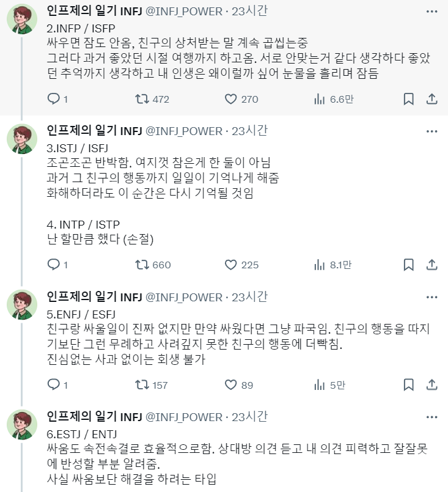448x492 pixels.
Task: Retweet the INFP / ISFP tweet
Action: click(x=141, y=99)
